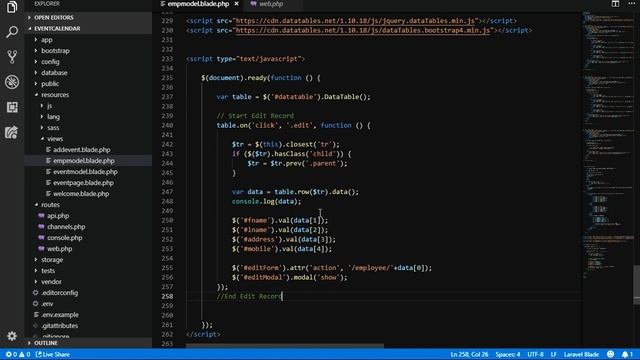This screenshot has width=640, height=360.
Task: Expand the Open Editors section
Action: coord(54,18)
